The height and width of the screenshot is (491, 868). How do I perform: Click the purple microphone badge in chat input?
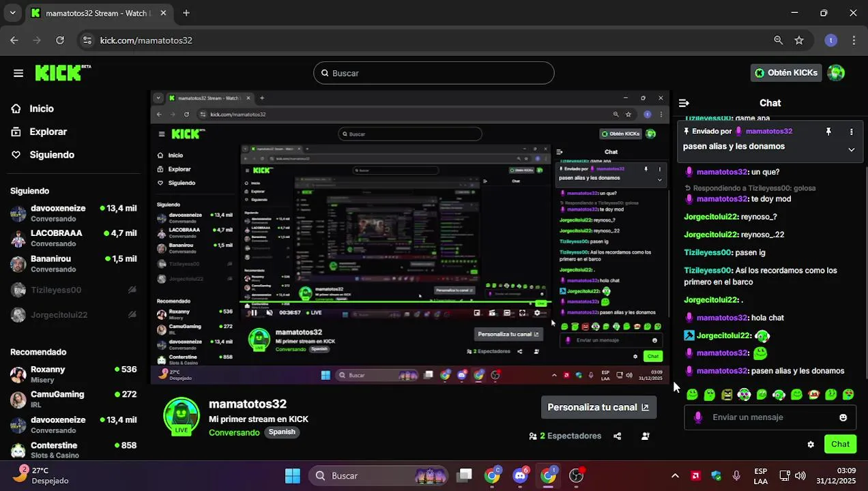(697, 417)
